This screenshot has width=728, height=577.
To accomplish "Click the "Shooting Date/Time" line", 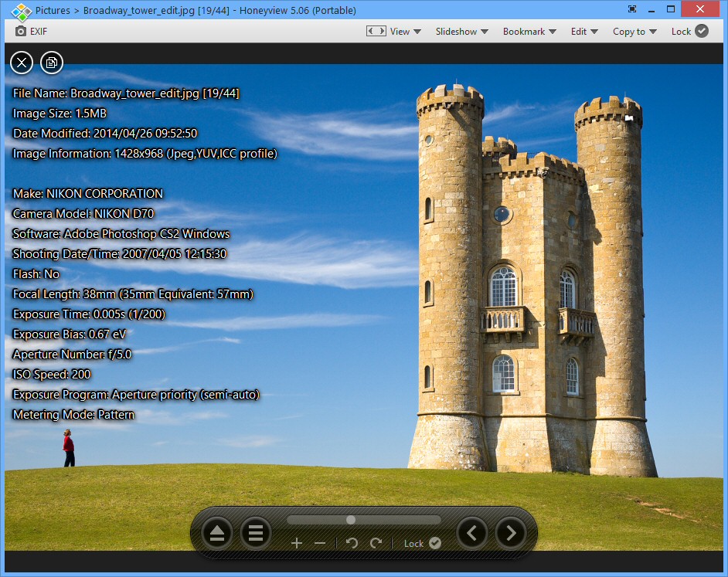I will [120, 253].
